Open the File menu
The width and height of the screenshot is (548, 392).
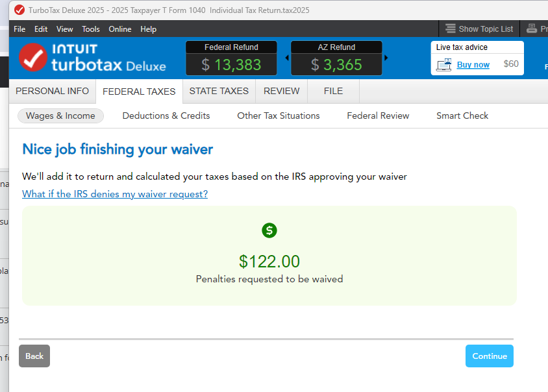[x=19, y=29]
